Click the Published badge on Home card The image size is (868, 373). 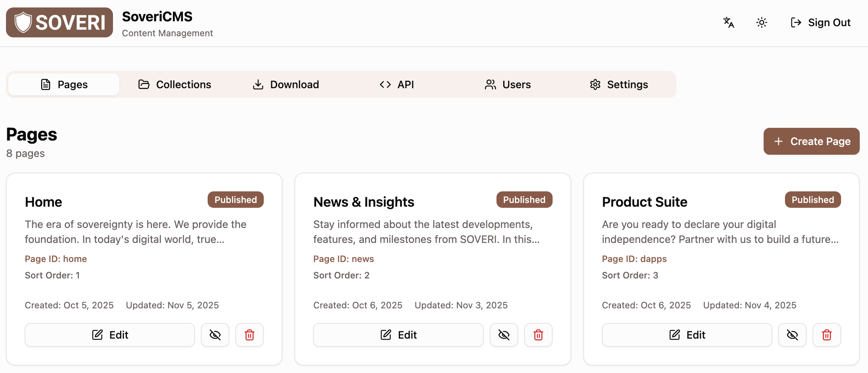point(235,200)
